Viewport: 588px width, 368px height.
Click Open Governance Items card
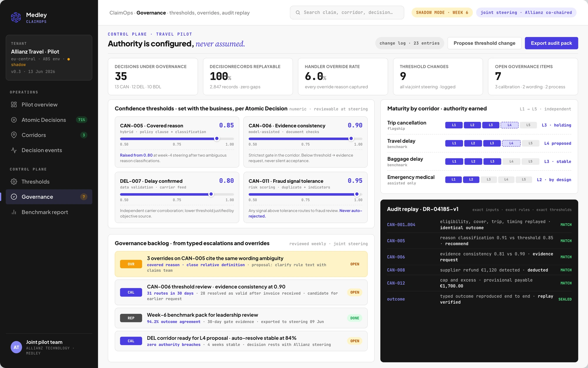pyautogui.click(x=533, y=77)
